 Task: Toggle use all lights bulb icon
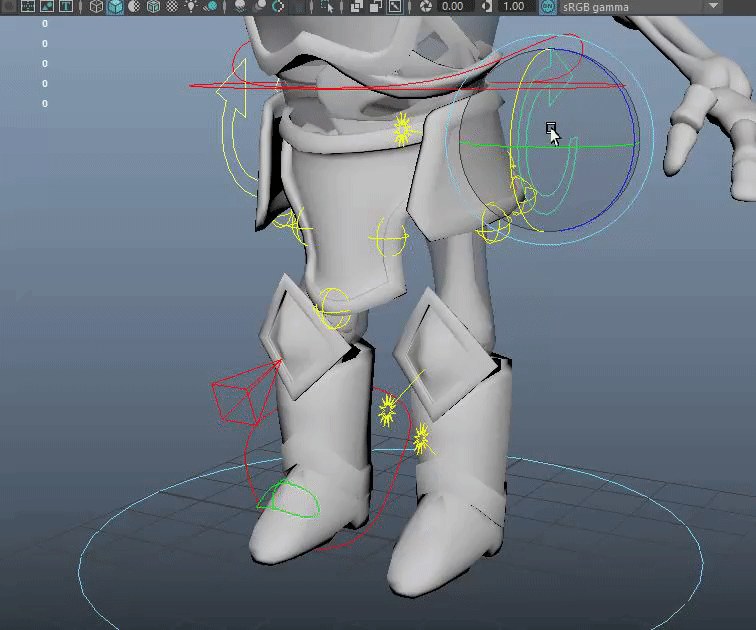(x=191, y=6)
